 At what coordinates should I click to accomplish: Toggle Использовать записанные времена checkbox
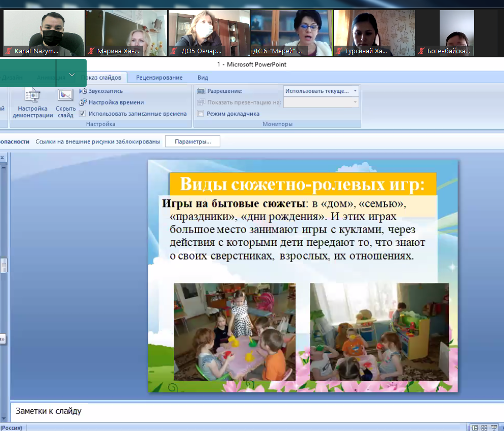[83, 114]
